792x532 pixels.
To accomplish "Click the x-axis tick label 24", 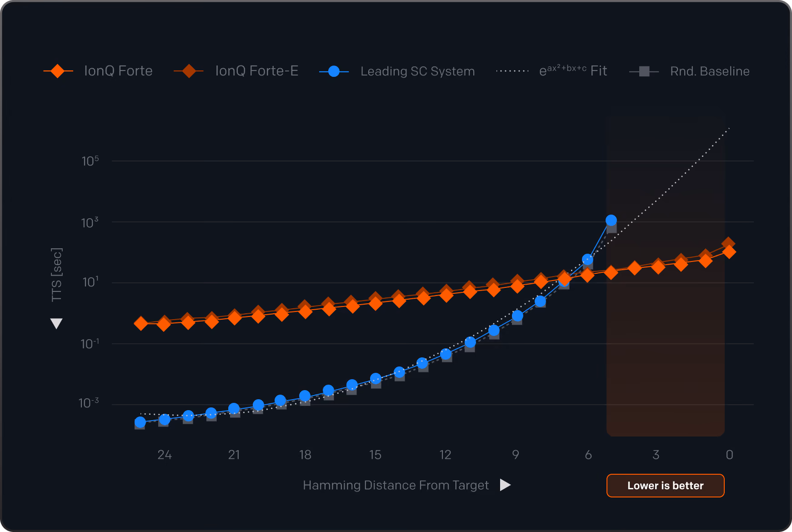I will point(165,455).
